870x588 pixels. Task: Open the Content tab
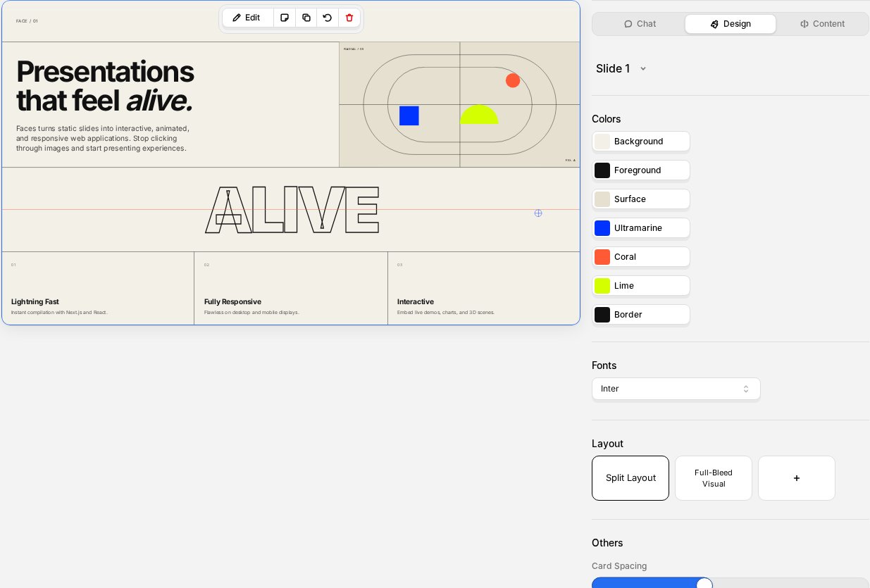(x=822, y=24)
